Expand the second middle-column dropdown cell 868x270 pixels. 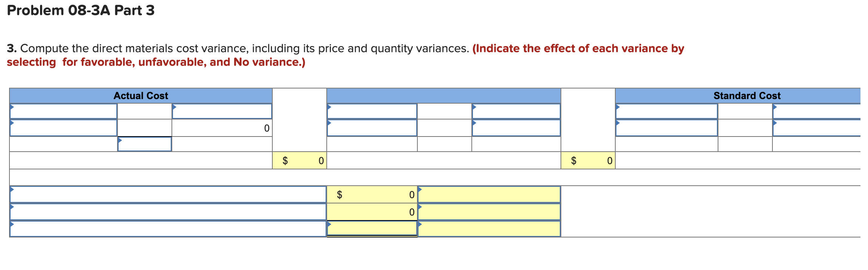[x=372, y=129]
